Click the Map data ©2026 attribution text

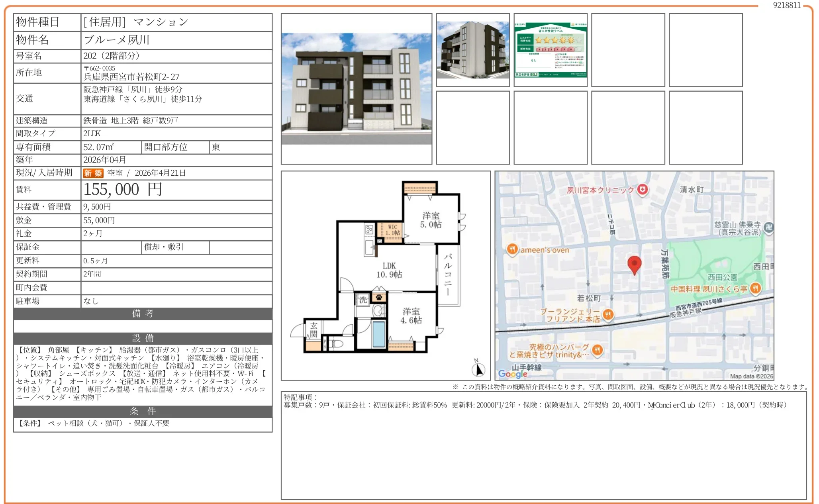(752, 375)
